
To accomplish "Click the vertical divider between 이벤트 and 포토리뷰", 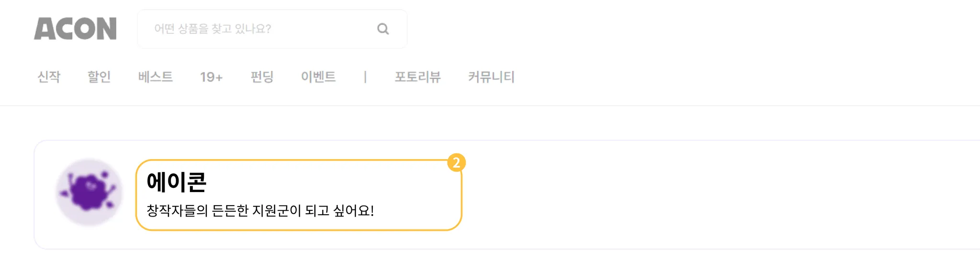I will coord(365,77).
